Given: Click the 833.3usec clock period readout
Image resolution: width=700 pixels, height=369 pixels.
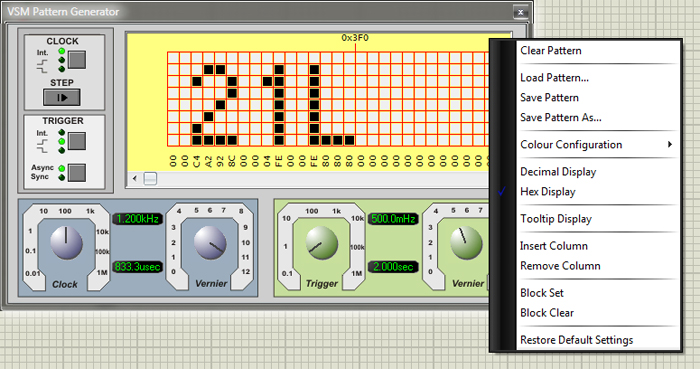Looking at the screenshot, I should pyautogui.click(x=138, y=267).
